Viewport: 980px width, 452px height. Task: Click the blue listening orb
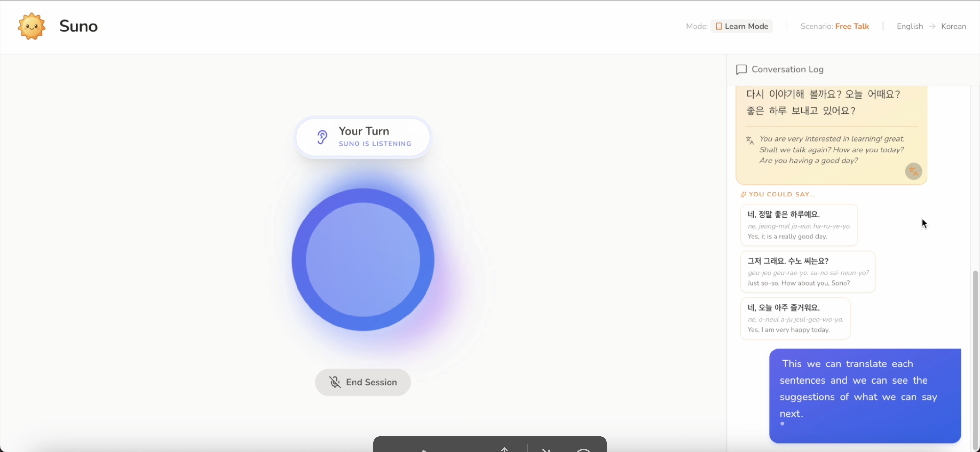click(363, 260)
